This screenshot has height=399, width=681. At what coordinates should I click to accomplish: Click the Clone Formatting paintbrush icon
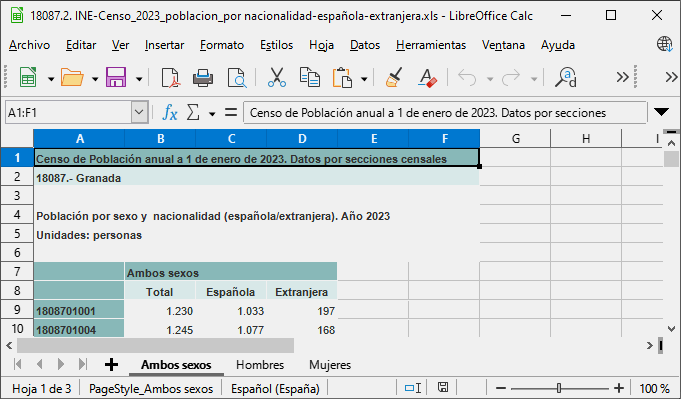[394, 78]
